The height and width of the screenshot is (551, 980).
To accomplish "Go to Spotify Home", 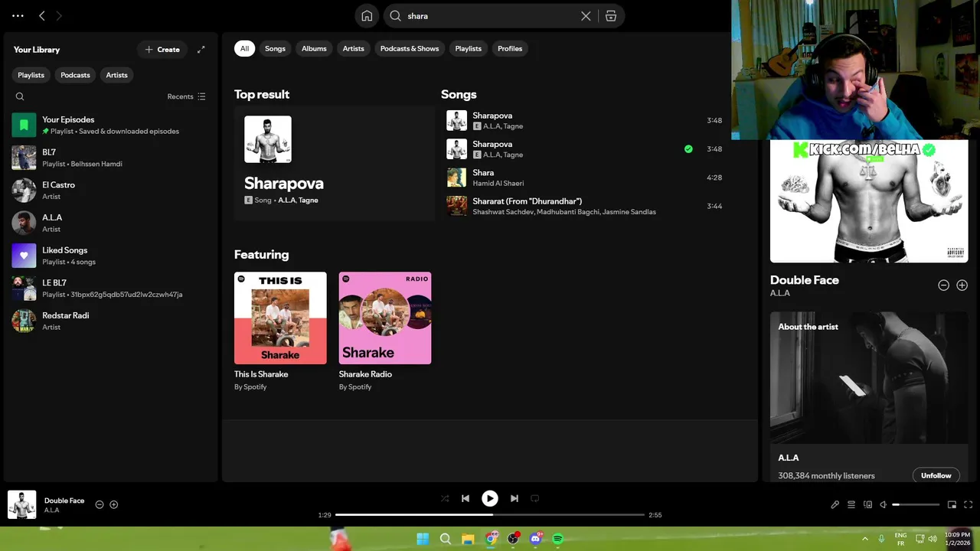I will click(x=367, y=16).
